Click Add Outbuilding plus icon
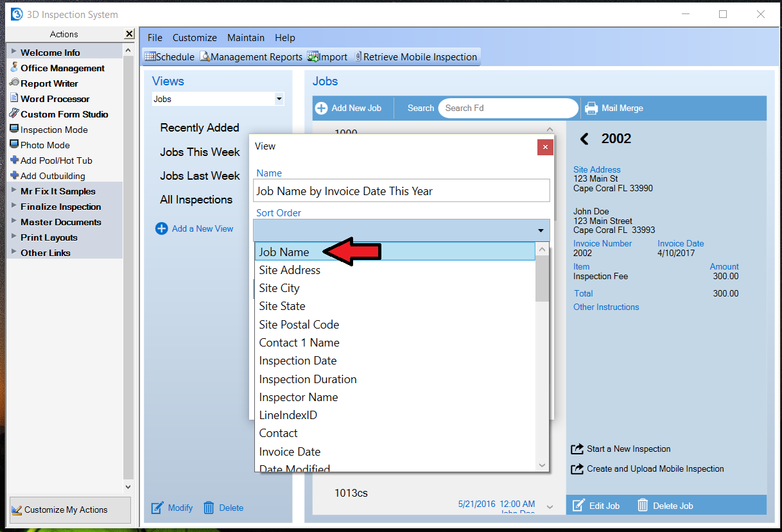 click(x=14, y=176)
